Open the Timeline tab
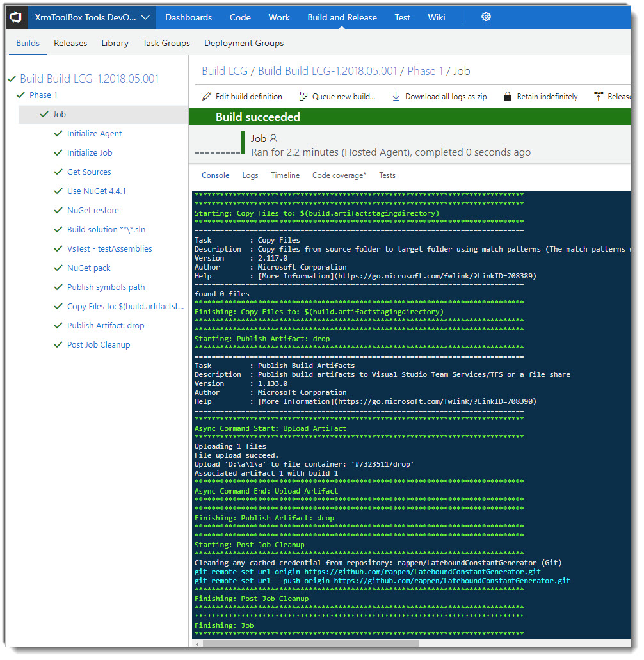 coord(286,175)
